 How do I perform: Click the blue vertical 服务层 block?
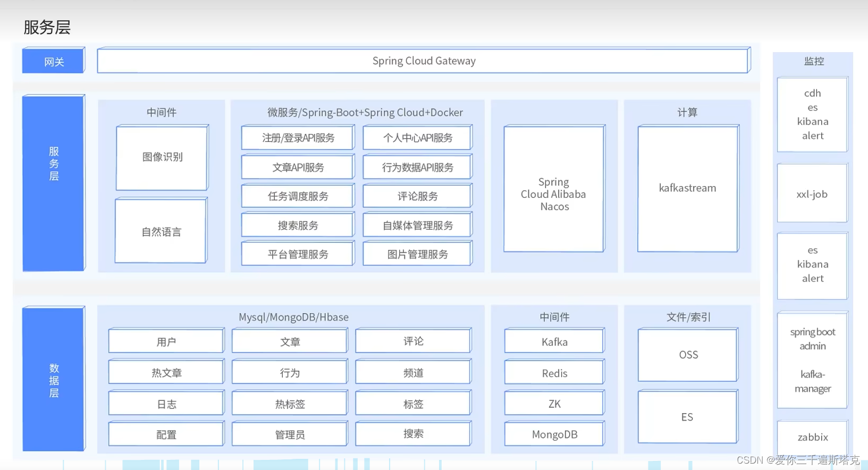pos(54,183)
